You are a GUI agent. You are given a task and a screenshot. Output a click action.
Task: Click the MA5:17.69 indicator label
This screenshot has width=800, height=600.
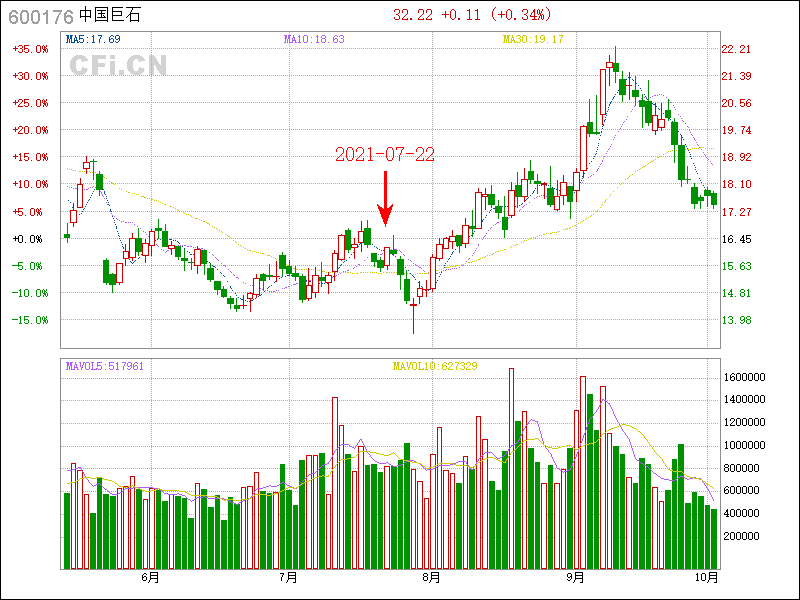[93, 39]
